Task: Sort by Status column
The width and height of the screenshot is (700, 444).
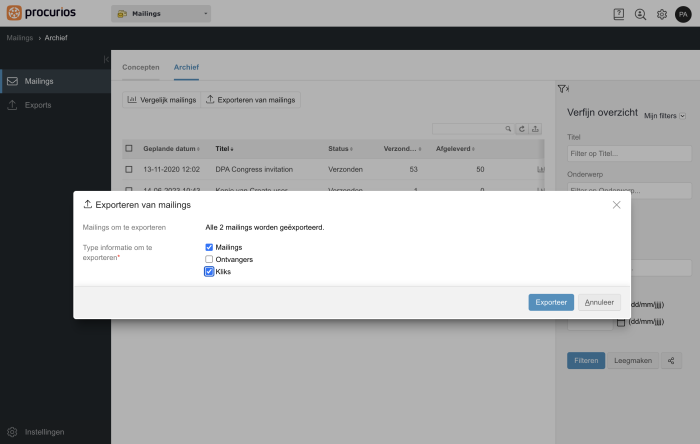Action: coord(340,149)
